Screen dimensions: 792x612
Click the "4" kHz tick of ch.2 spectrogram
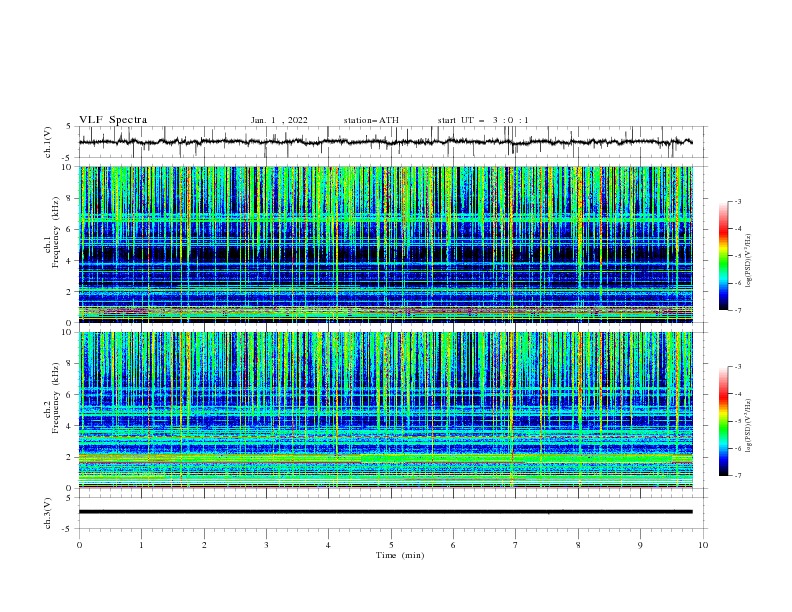[x=71, y=426]
